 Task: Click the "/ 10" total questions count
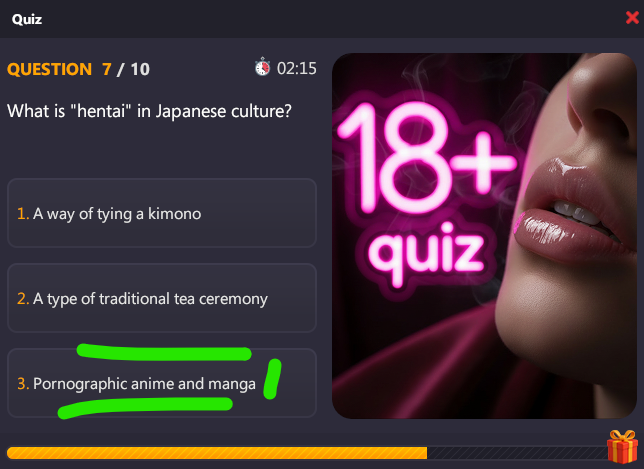tap(133, 69)
